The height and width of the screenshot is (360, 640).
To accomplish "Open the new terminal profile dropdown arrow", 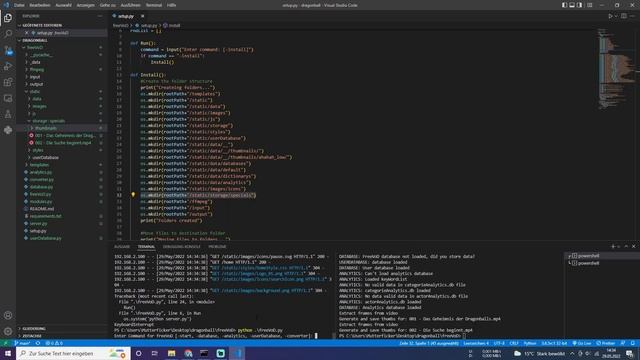I will (619, 247).
